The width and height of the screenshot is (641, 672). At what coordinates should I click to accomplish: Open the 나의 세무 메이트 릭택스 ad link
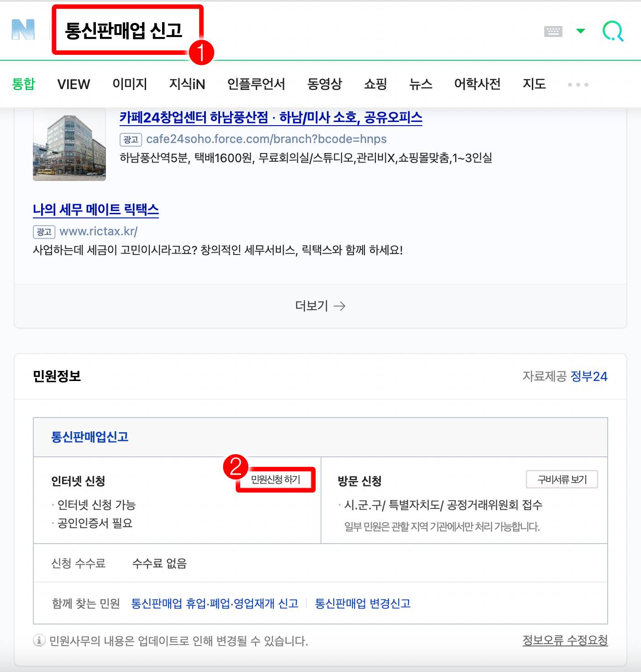click(x=96, y=210)
